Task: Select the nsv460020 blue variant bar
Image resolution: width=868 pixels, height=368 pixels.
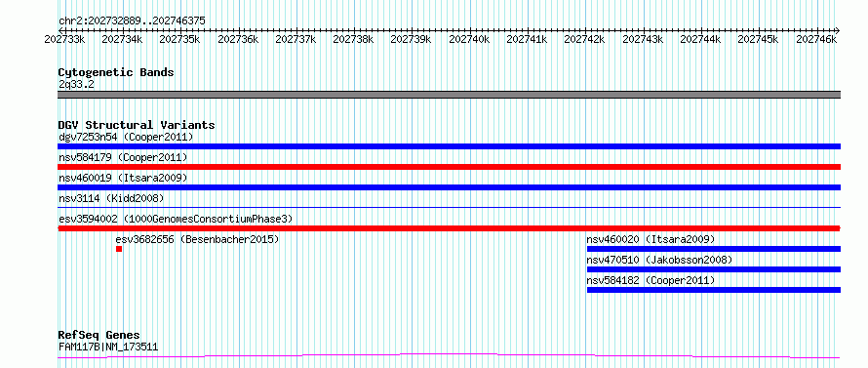Action: tap(714, 249)
